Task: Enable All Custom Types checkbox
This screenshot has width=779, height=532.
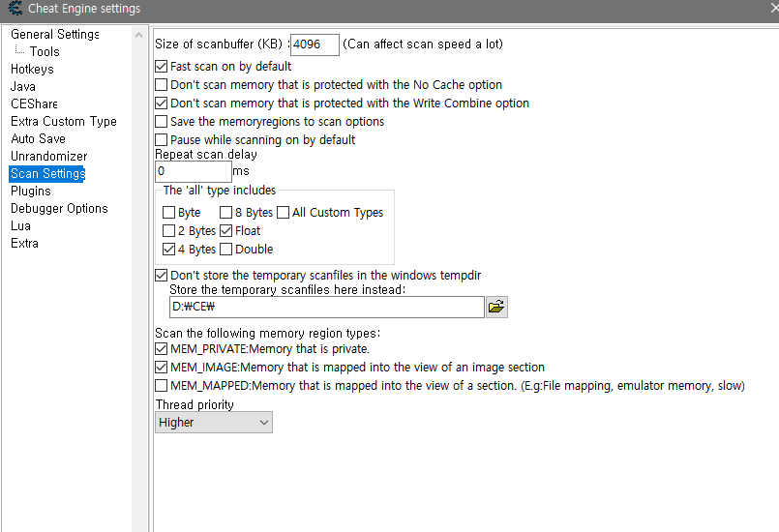Action: click(284, 213)
